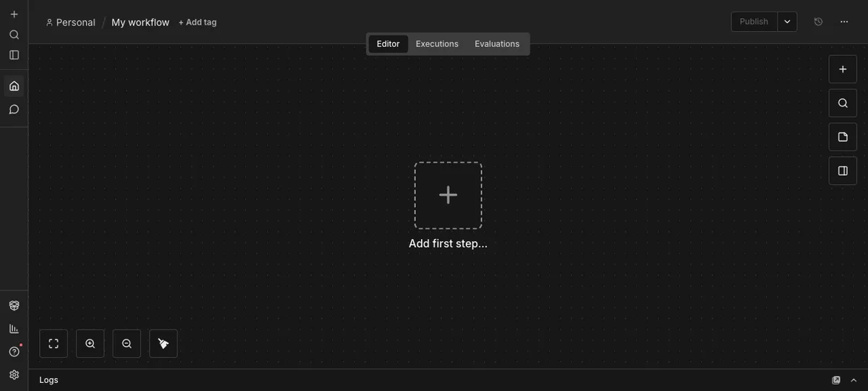Open the three-dot more options menu
The width and height of the screenshot is (868, 391).
pyautogui.click(x=844, y=22)
